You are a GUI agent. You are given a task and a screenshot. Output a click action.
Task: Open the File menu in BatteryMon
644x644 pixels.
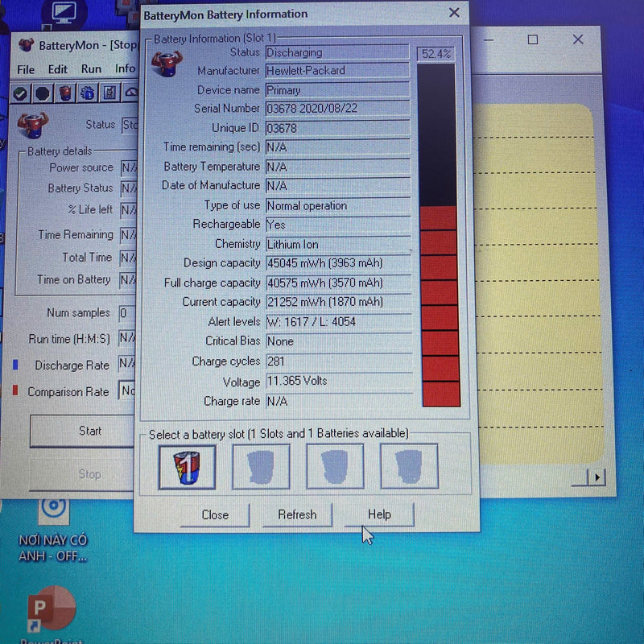click(26, 70)
